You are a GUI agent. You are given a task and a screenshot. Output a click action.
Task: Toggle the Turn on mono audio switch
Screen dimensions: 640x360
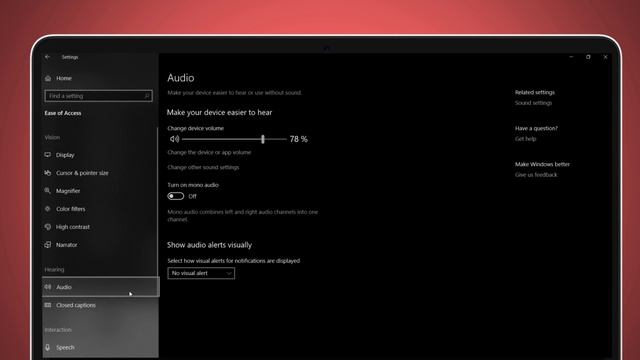[176, 196]
